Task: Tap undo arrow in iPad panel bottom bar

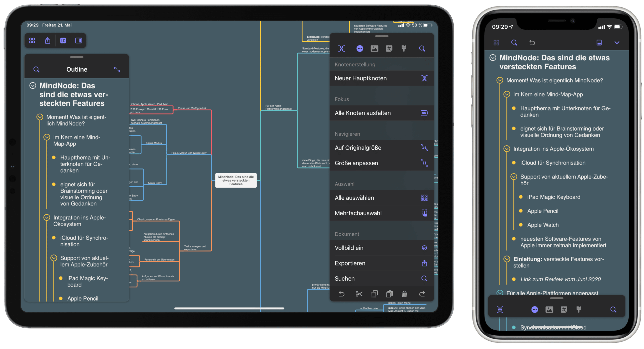Action: (x=341, y=294)
